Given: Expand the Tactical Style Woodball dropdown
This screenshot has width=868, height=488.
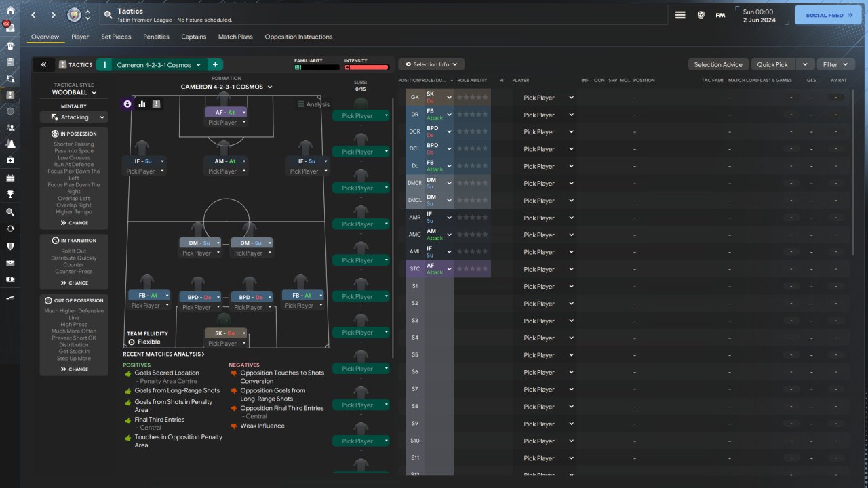Looking at the screenshot, I should pos(74,92).
